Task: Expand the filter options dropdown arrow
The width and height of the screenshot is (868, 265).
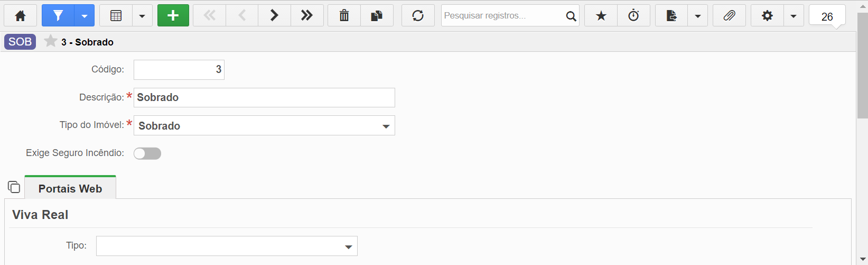Action: pos(85,16)
